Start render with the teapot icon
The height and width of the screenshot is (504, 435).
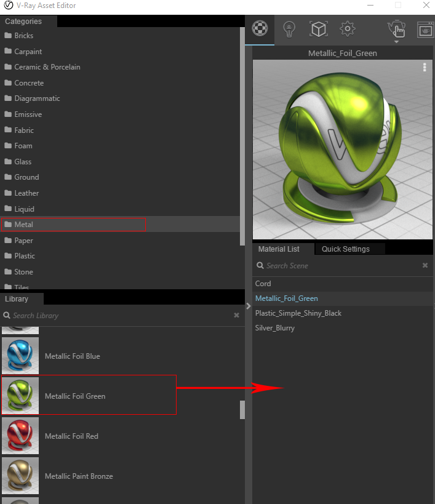[x=396, y=28]
